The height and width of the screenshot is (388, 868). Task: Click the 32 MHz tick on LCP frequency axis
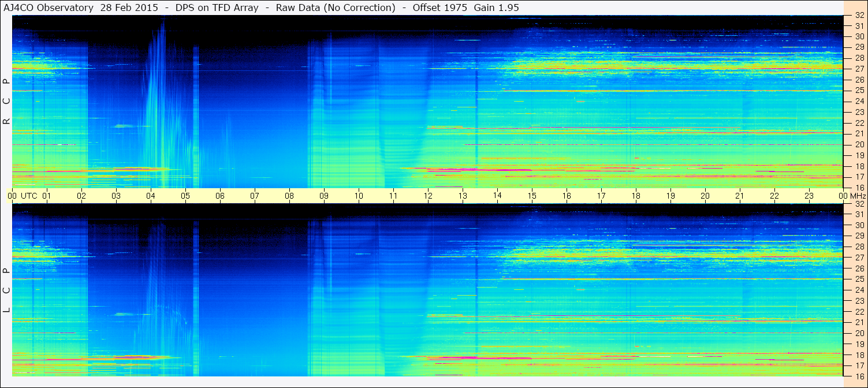(x=859, y=204)
